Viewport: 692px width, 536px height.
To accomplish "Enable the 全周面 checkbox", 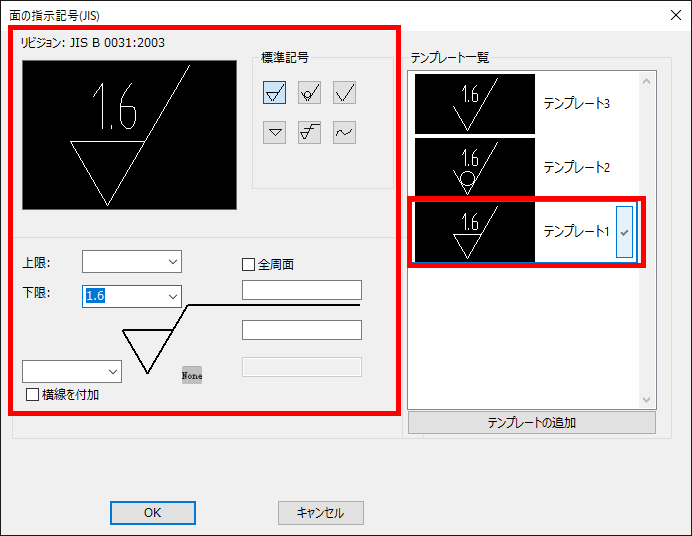I will coord(248,265).
